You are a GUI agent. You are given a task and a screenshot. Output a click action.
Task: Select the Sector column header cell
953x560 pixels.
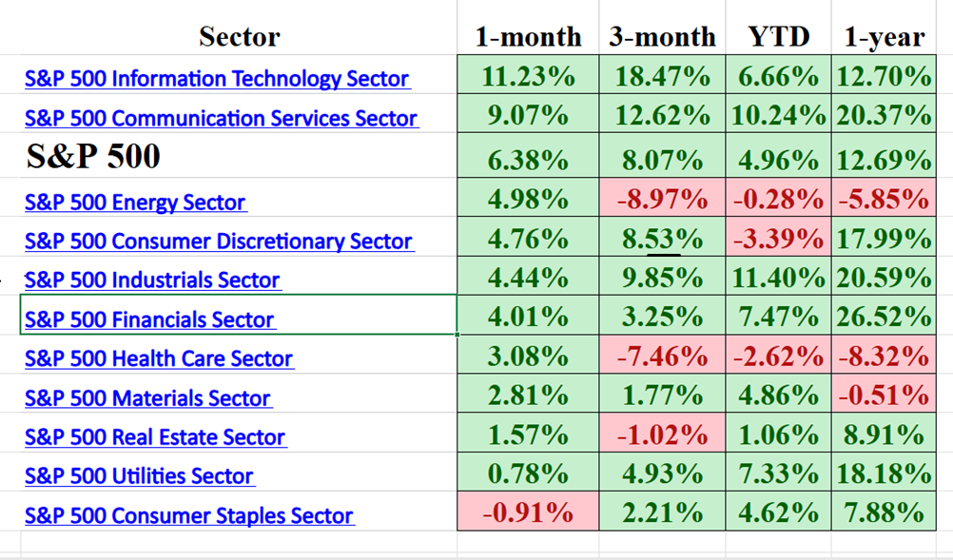coord(239,37)
